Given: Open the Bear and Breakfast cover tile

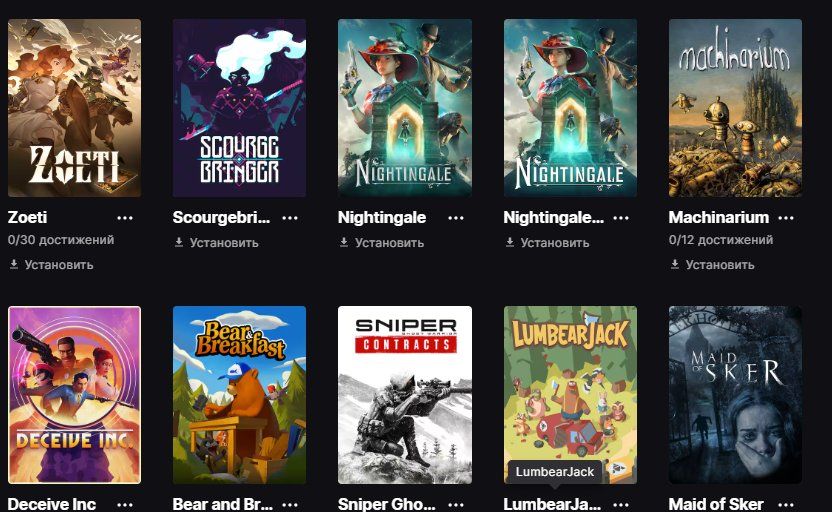Looking at the screenshot, I should (x=239, y=395).
